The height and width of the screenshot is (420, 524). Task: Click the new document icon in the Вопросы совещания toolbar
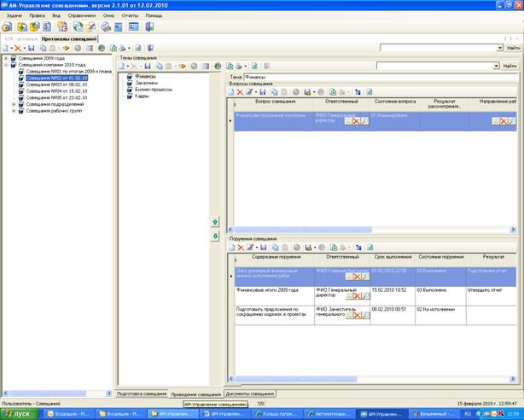pos(230,91)
